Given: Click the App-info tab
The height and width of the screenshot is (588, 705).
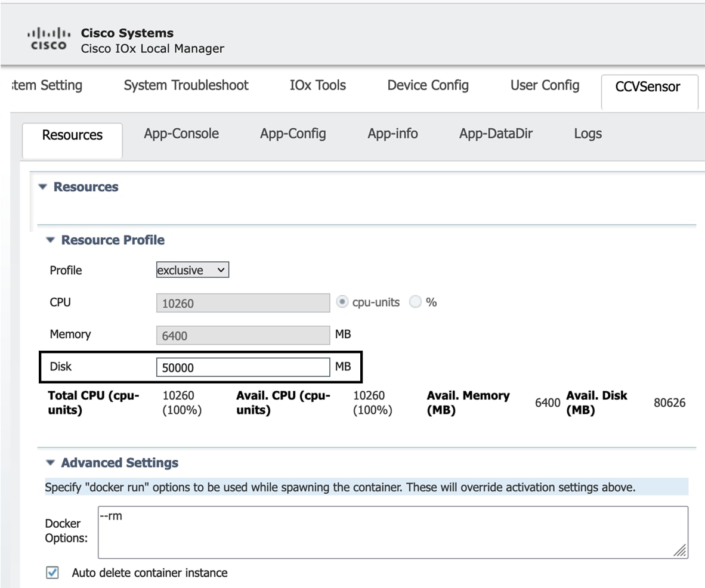Looking at the screenshot, I should pos(392,134).
